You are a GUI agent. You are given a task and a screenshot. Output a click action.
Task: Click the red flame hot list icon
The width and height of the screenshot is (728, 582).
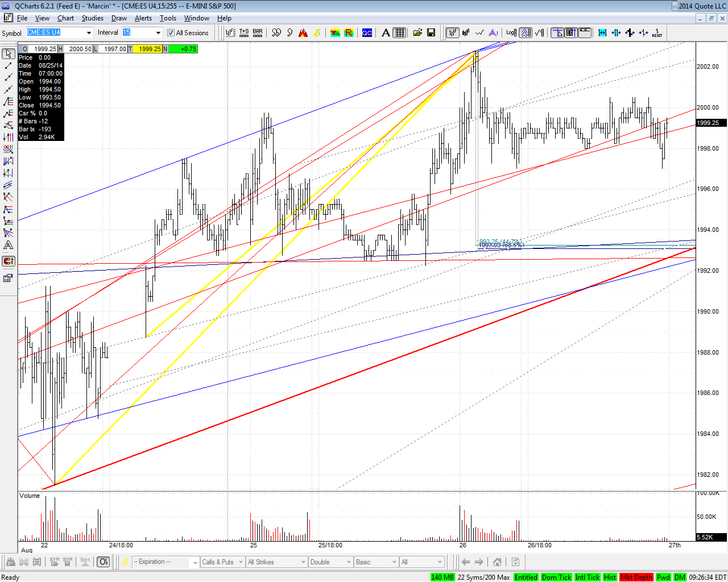(303, 32)
